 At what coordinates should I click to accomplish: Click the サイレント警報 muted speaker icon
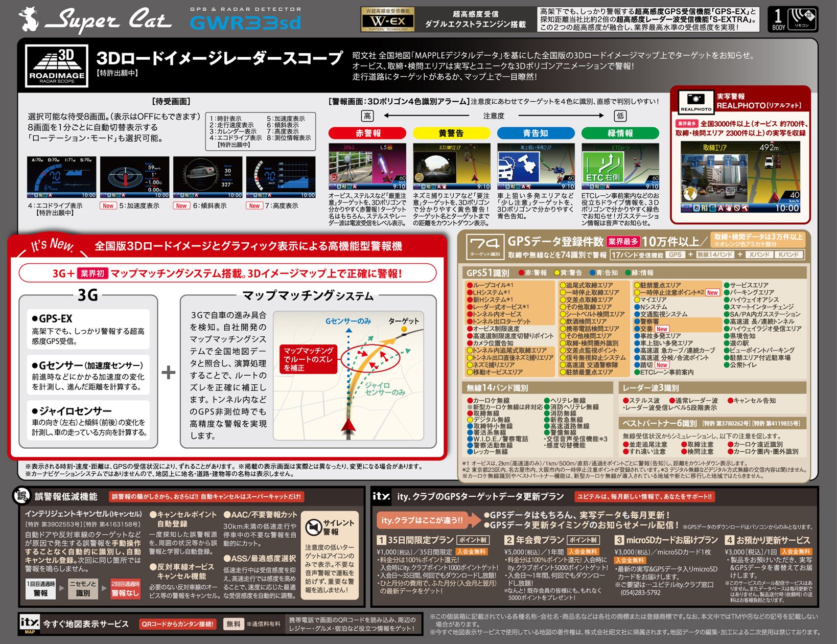[313, 527]
